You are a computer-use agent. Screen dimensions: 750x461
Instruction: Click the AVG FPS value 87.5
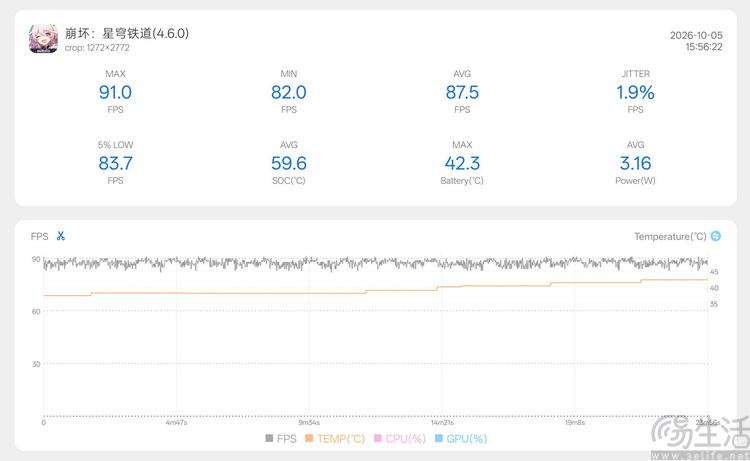pos(462,92)
